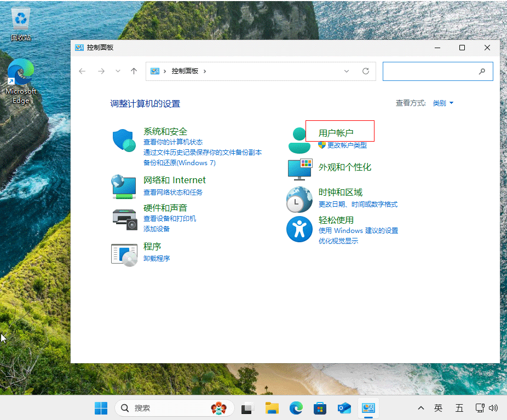Click the 更改帐户类型 link

click(347, 145)
